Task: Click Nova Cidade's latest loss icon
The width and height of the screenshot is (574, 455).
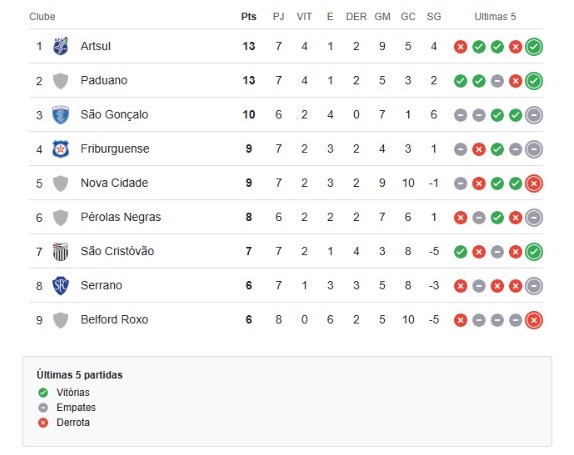Action: [534, 183]
